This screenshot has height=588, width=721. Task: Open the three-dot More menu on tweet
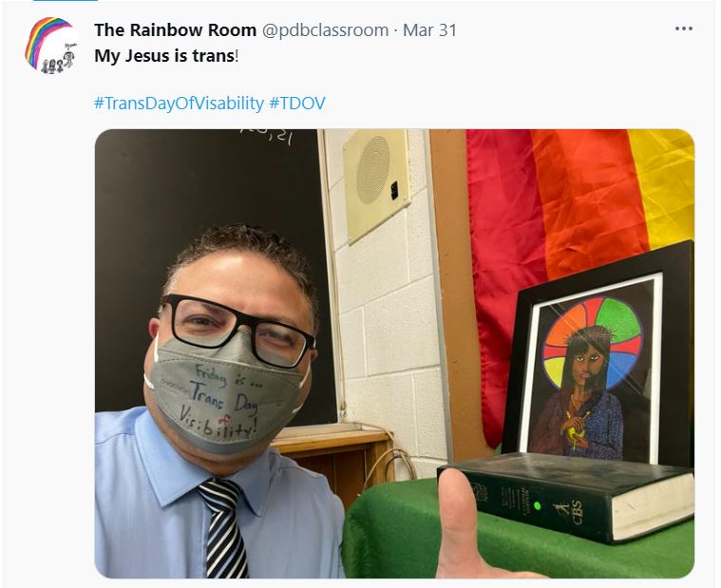pos(683,28)
